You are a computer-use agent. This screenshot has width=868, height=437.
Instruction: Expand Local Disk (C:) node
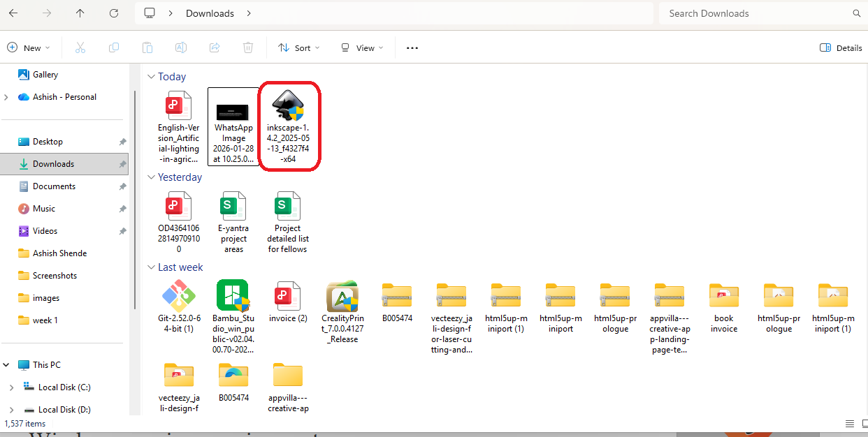[x=11, y=387]
